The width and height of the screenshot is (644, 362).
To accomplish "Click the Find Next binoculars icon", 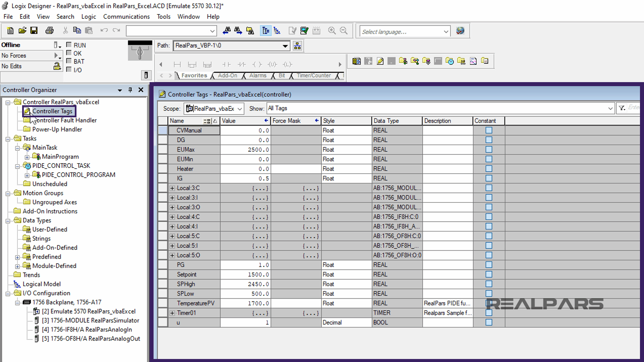I will tap(238, 31).
